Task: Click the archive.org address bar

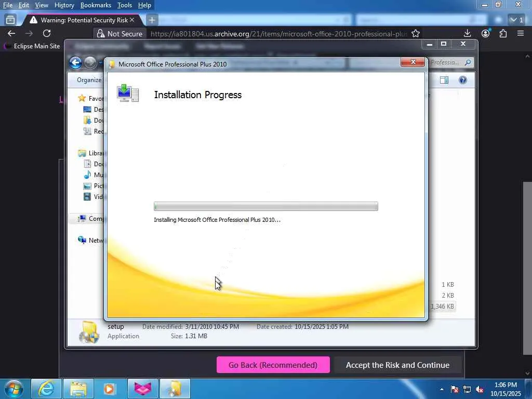Action: [278, 34]
